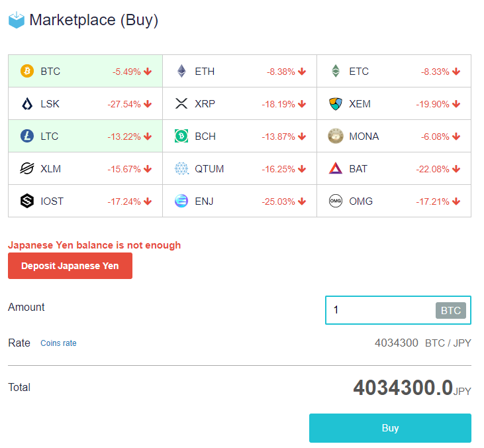Click the BAT triangle icon

336,168
